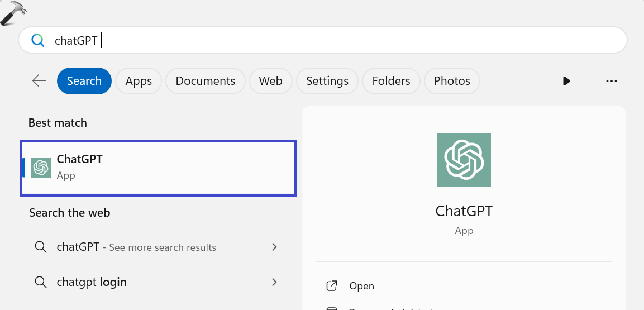
Task: Click inside the search text field
Action: tap(335, 41)
